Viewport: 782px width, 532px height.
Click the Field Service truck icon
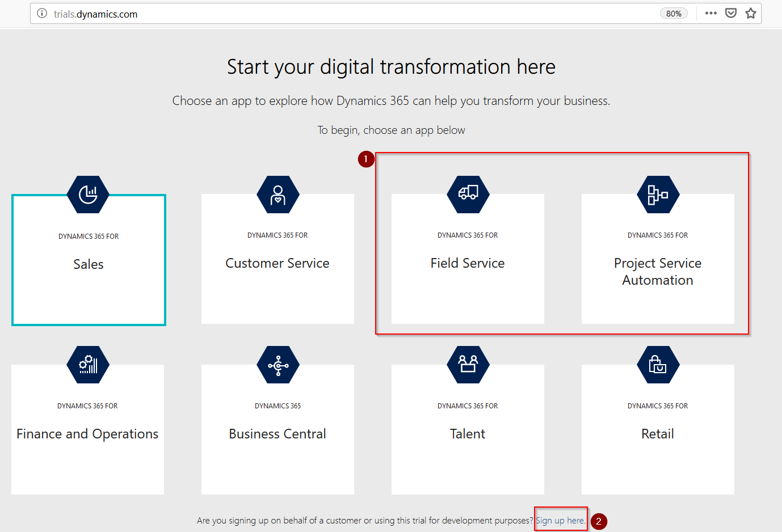click(468, 195)
